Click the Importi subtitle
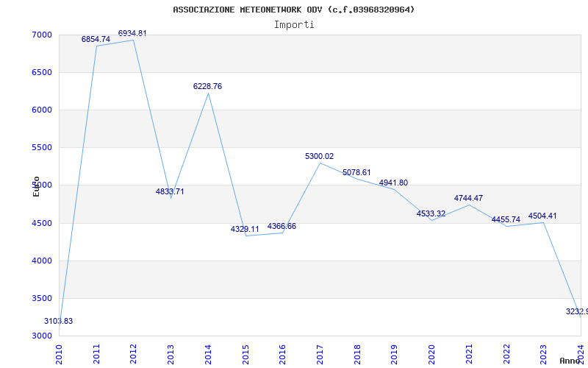Screen dimensions: 588x368 (x=294, y=25)
